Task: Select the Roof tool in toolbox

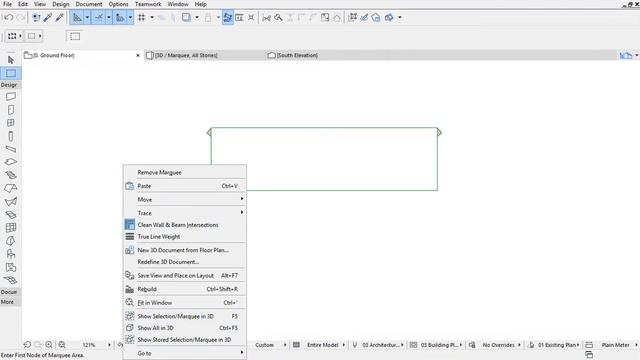Action: pos(11,188)
